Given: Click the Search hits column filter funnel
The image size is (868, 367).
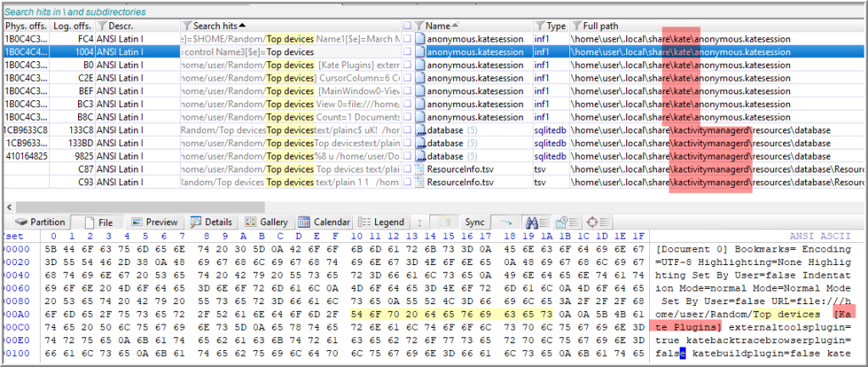Looking at the screenshot, I should pos(187,26).
